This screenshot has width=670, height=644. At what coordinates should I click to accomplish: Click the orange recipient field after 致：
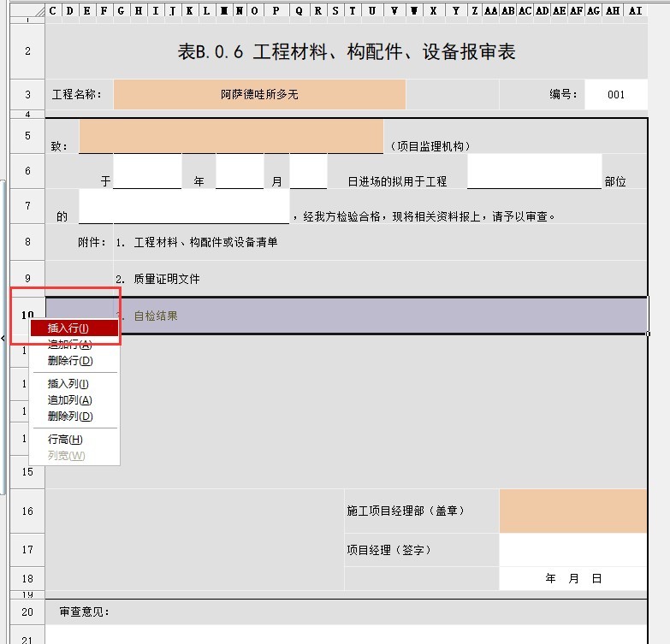(x=231, y=136)
